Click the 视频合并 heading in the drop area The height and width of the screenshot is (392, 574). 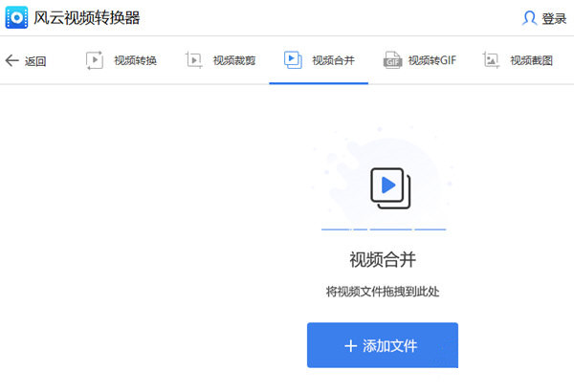point(383,260)
